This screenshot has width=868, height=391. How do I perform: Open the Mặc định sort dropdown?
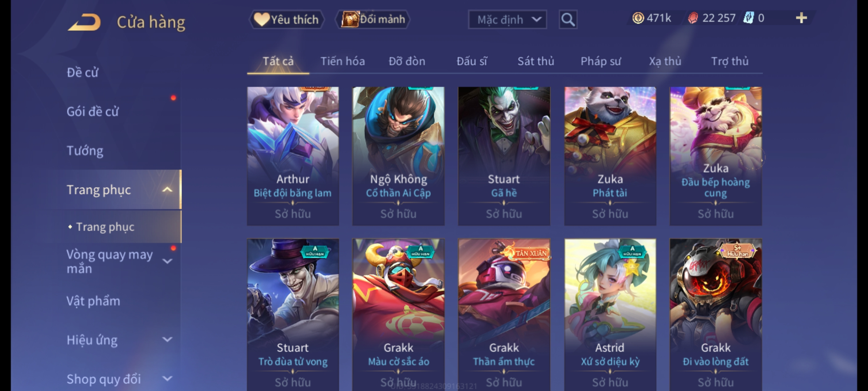pyautogui.click(x=507, y=20)
